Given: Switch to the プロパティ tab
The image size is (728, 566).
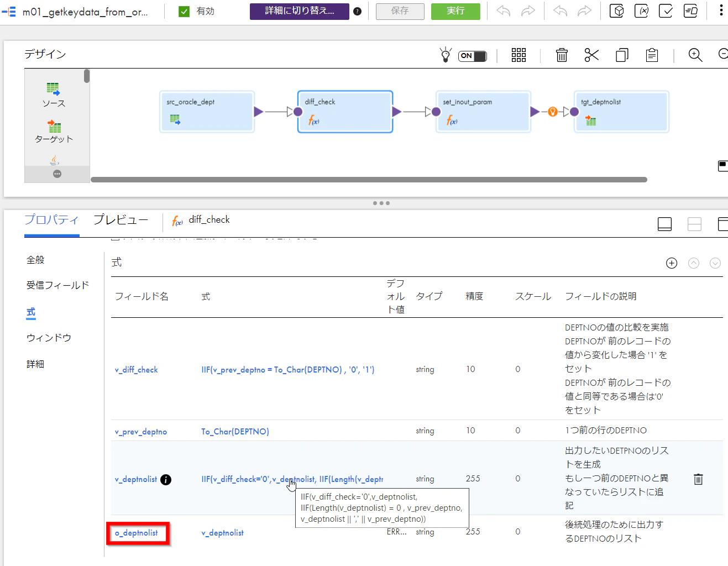Looking at the screenshot, I should (x=51, y=220).
